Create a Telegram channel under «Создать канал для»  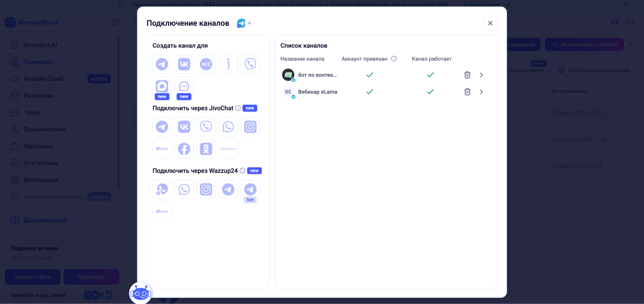162,64
